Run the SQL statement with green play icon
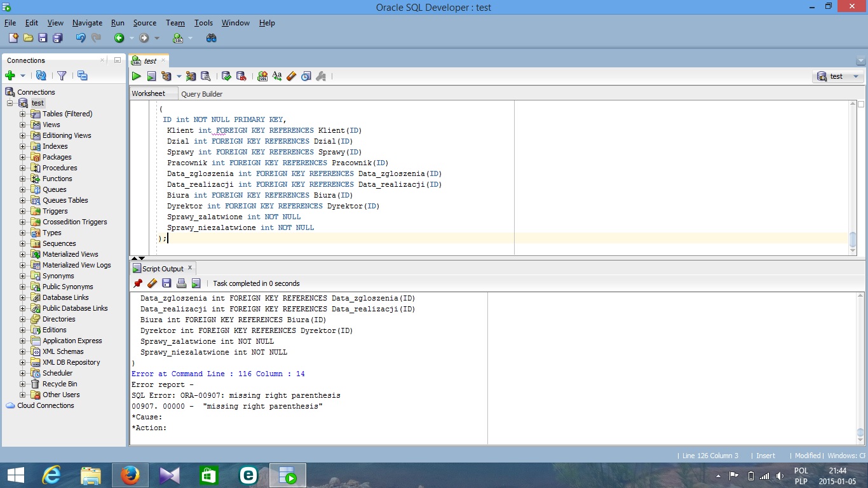Image resolution: width=868 pixels, height=488 pixels. coord(136,76)
